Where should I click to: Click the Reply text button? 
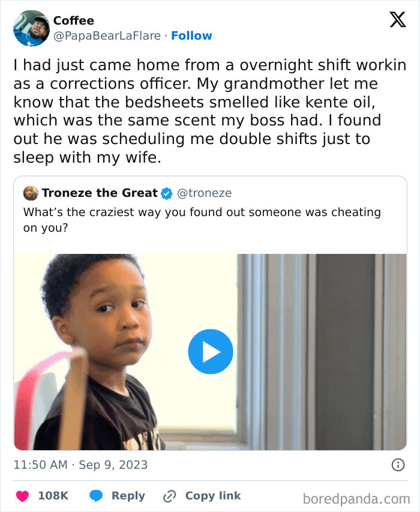coord(128,496)
